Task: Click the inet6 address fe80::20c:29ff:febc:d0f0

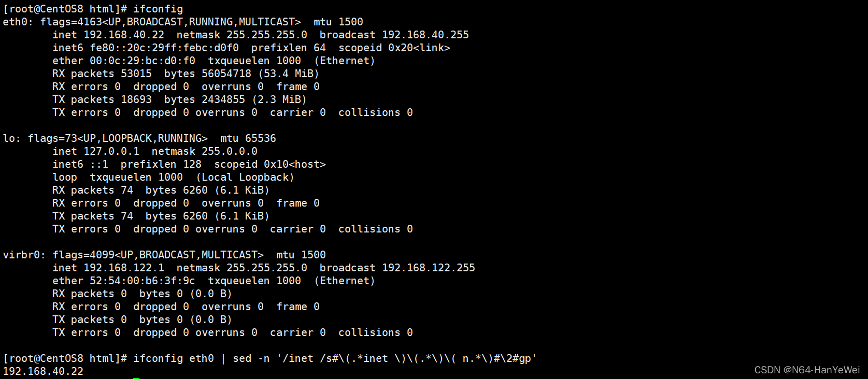Action: pyautogui.click(x=164, y=48)
